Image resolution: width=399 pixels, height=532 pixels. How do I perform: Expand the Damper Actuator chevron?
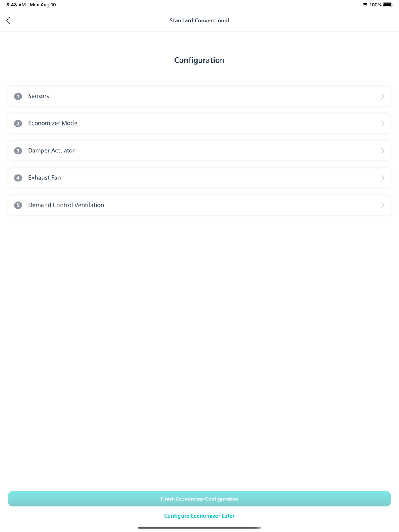(383, 151)
